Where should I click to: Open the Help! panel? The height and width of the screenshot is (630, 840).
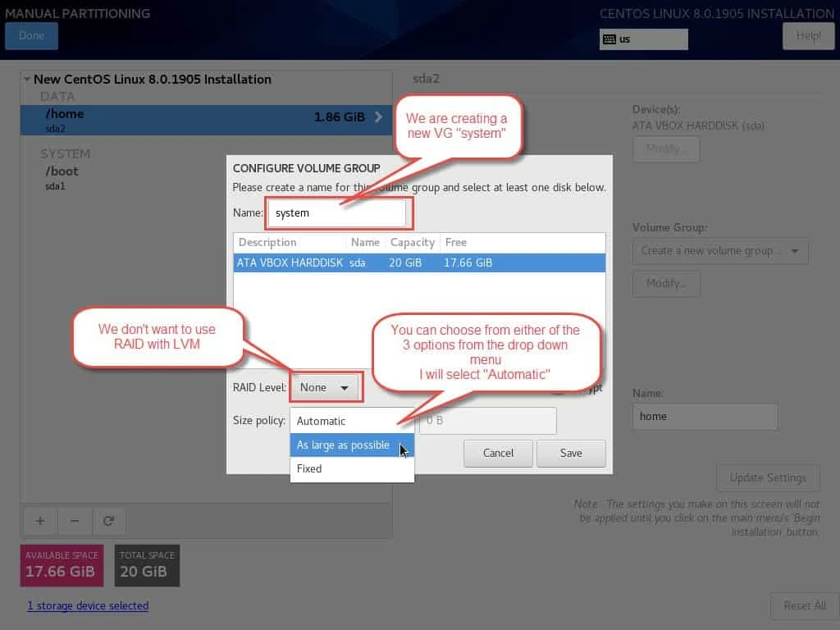[808, 35]
